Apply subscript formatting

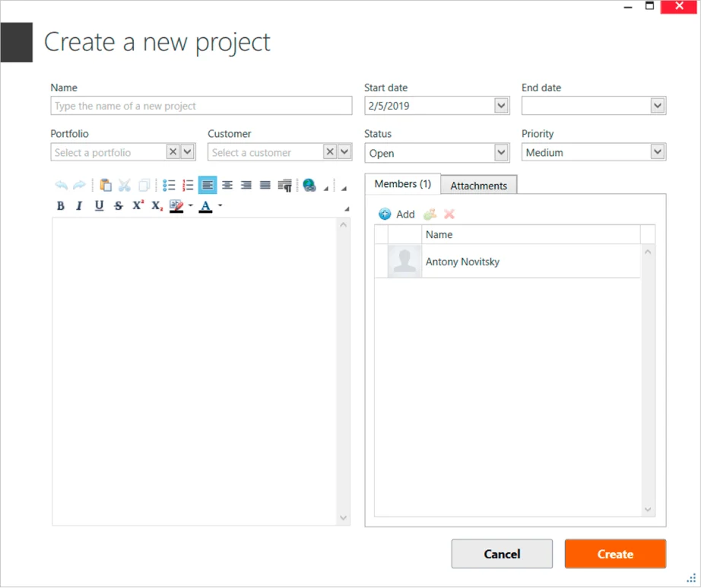(x=157, y=205)
